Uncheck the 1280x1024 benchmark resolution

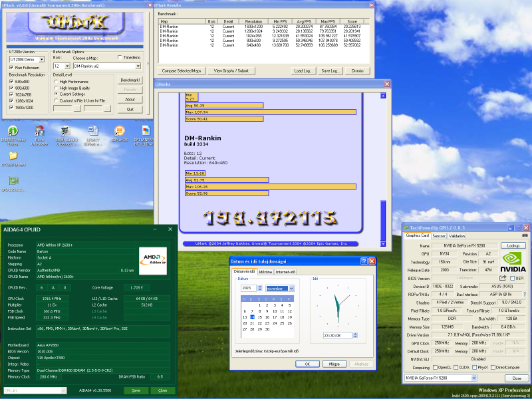tap(11, 101)
